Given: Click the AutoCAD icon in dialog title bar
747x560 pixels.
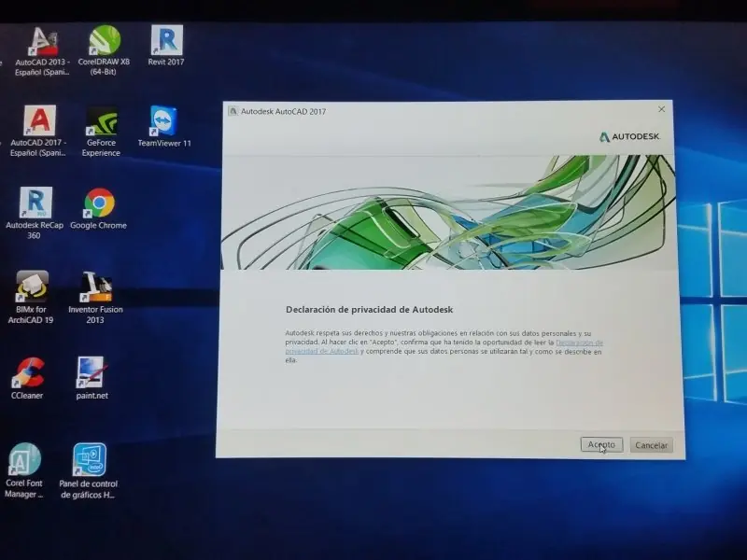Looking at the screenshot, I should click(233, 111).
